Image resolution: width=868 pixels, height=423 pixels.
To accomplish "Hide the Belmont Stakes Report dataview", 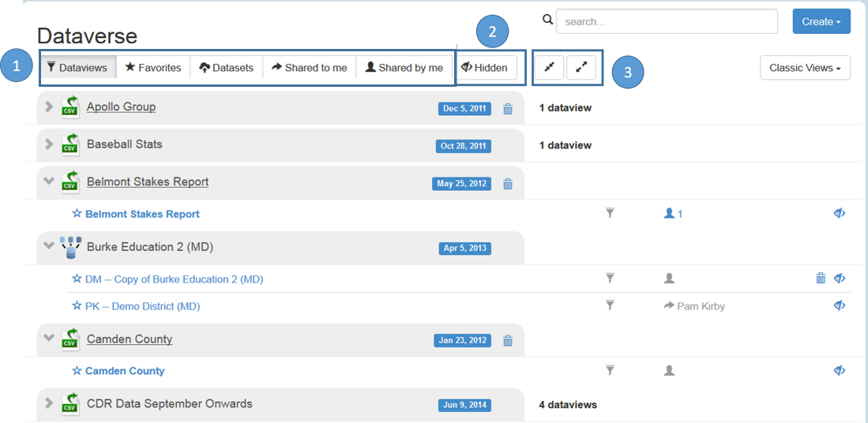I will click(x=840, y=213).
